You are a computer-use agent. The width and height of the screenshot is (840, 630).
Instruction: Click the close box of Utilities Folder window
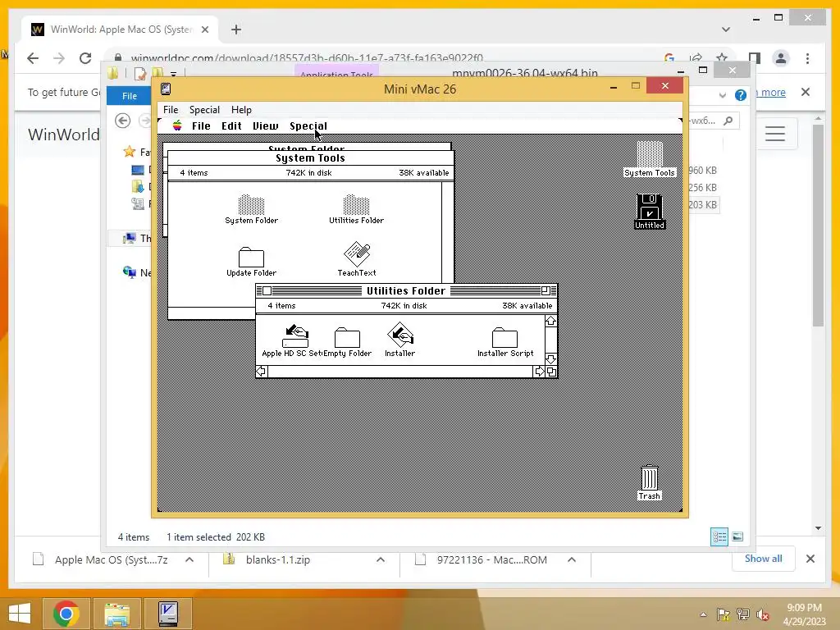(267, 291)
